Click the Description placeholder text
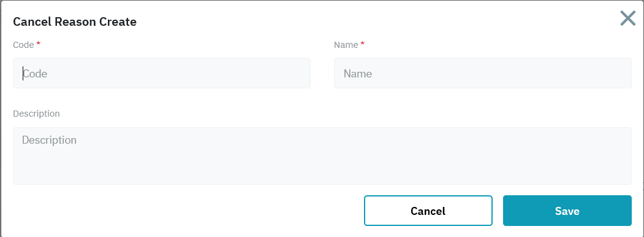The height and width of the screenshot is (237, 644). 49,141
